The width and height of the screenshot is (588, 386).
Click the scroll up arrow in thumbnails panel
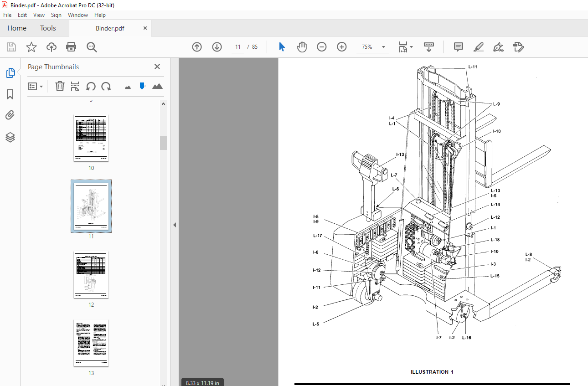coord(163,104)
